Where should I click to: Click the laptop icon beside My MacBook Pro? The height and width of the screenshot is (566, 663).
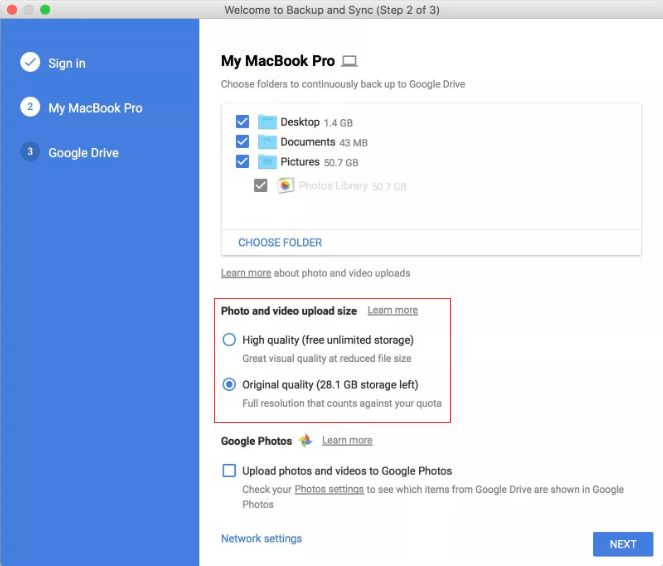(350, 61)
